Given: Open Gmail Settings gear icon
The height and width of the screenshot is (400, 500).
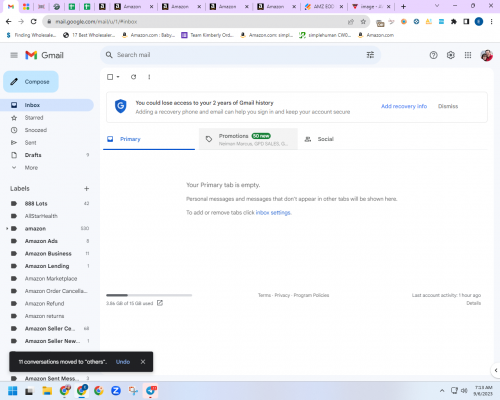Looking at the screenshot, I should click(x=451, y=55).
